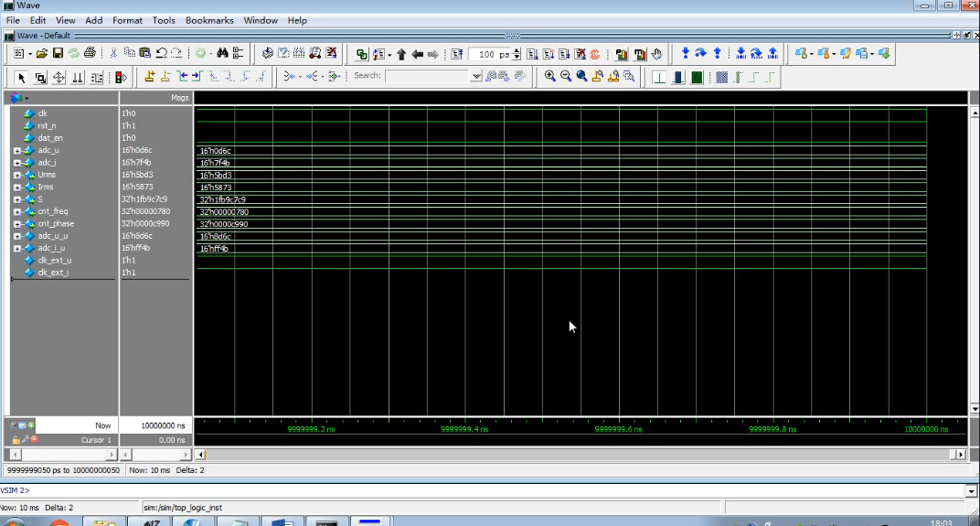Expand the adc_u signal bus
Screen dimensions: 980x526
(x=17, y=151)
